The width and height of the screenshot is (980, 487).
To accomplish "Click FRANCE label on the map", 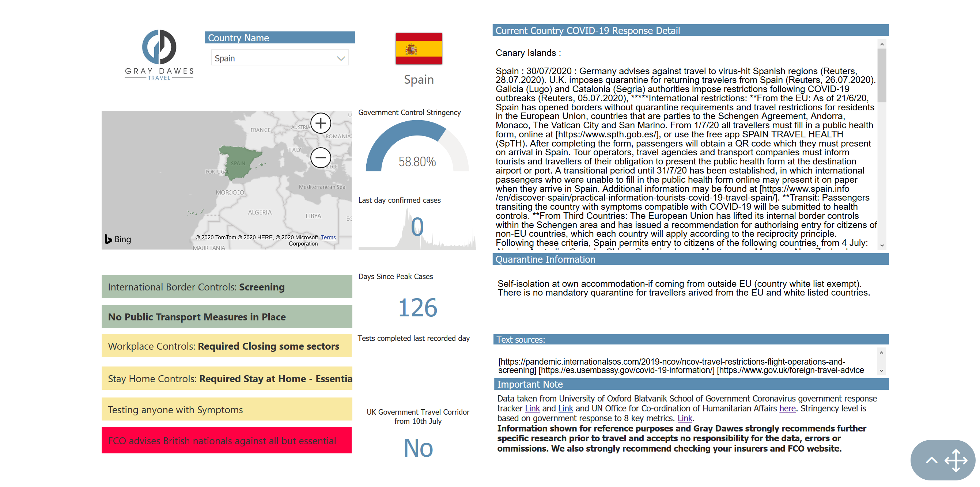I will (260, 130).
